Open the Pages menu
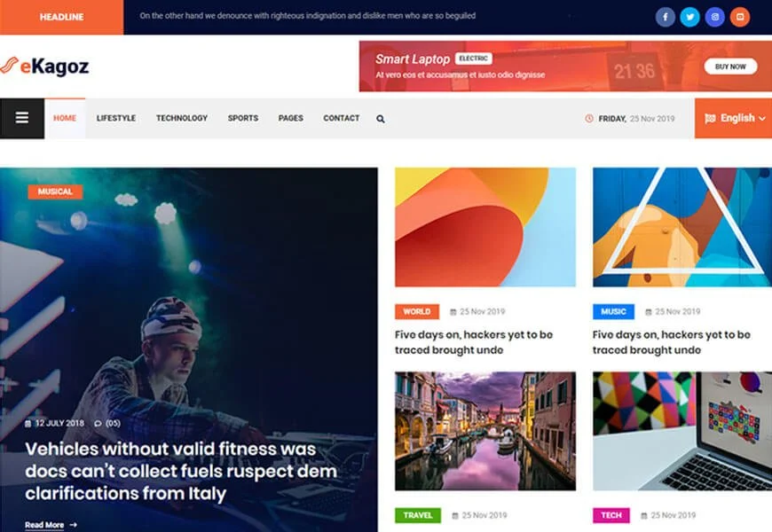The height and width of the screenshot is (532, 772). pyautogui.click(x=290, y=118)
